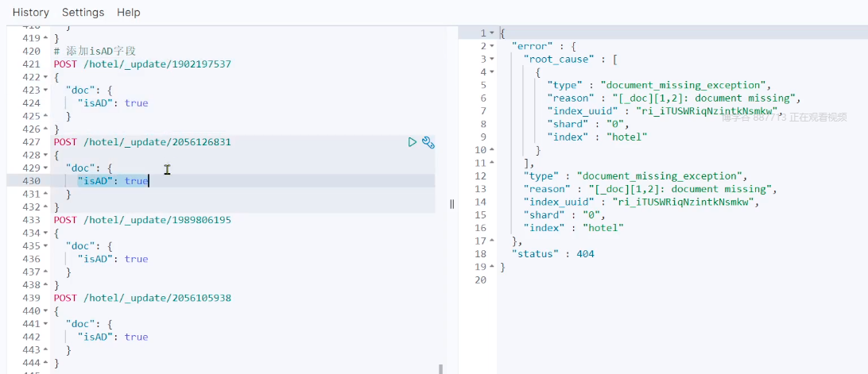The width and height of the screenshot is (868, 374).
Task: Click the "status" : 404 line in response
Action: click(x=552, y=254)
